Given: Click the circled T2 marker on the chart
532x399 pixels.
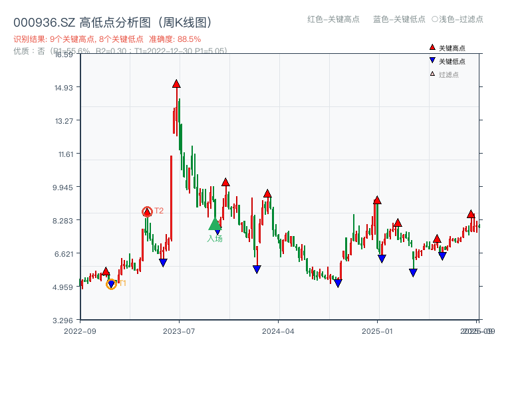Looking at the screenshot, I should click(147, 211).
